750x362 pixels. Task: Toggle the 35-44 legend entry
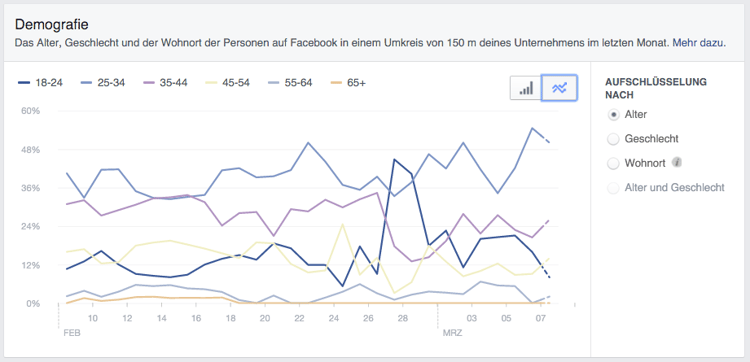pyautogui.click(x=165, y=83)
